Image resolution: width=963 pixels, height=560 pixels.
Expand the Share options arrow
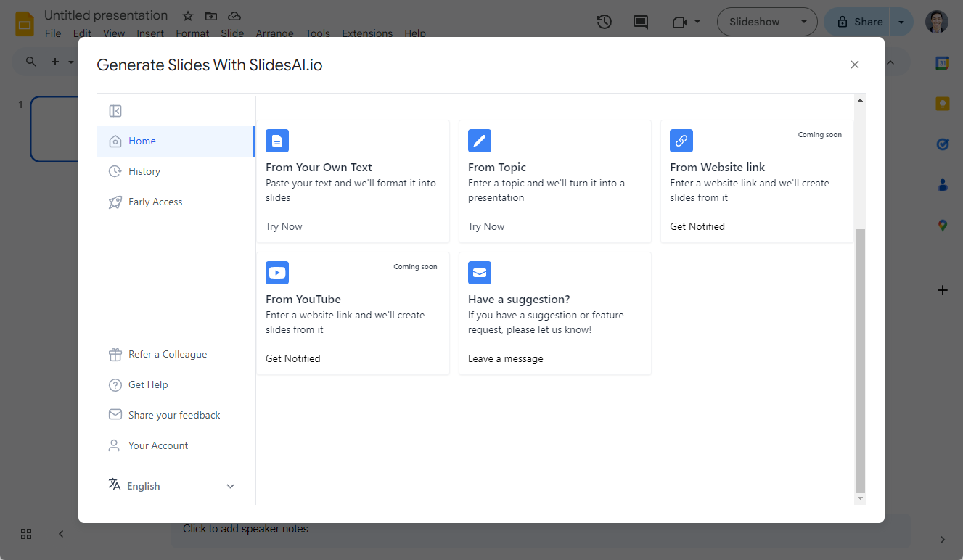[901, 22]
